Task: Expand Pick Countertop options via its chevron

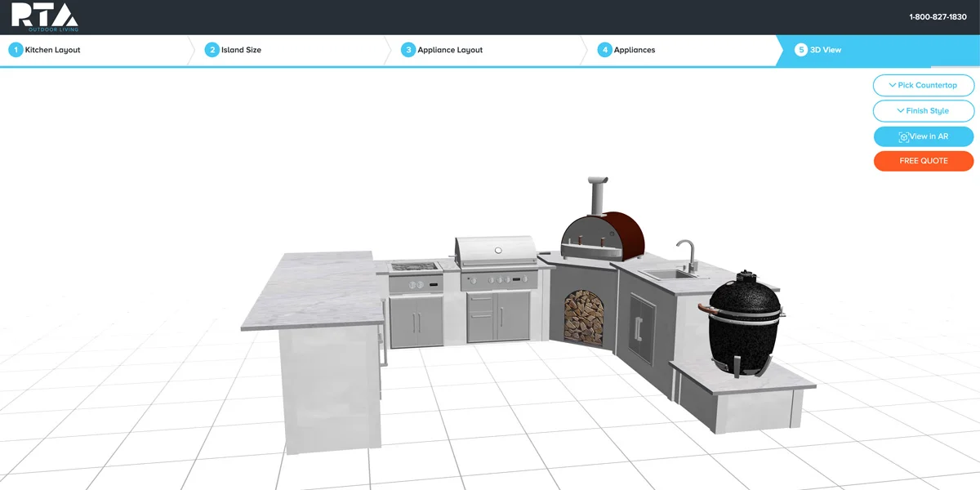Action: [893, 85]
